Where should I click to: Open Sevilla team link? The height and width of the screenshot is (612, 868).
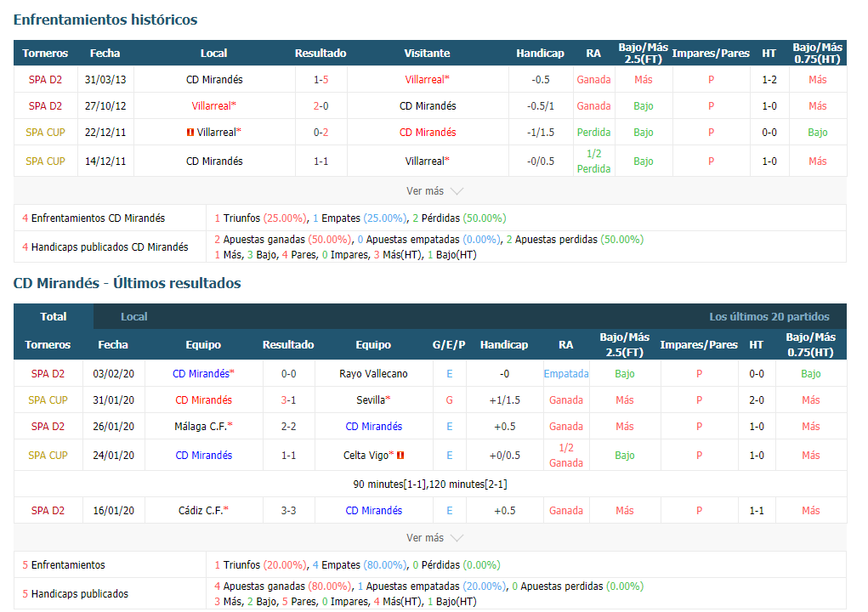pyautogui.click(x=373, y=400)
